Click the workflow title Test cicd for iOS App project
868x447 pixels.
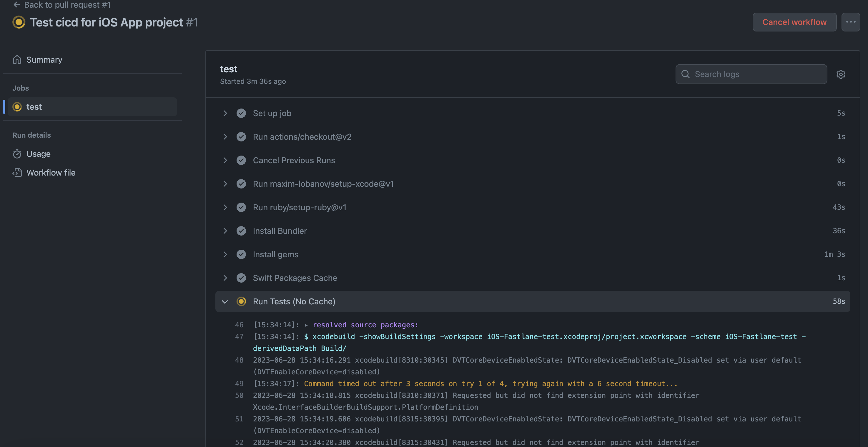(107, 22)
